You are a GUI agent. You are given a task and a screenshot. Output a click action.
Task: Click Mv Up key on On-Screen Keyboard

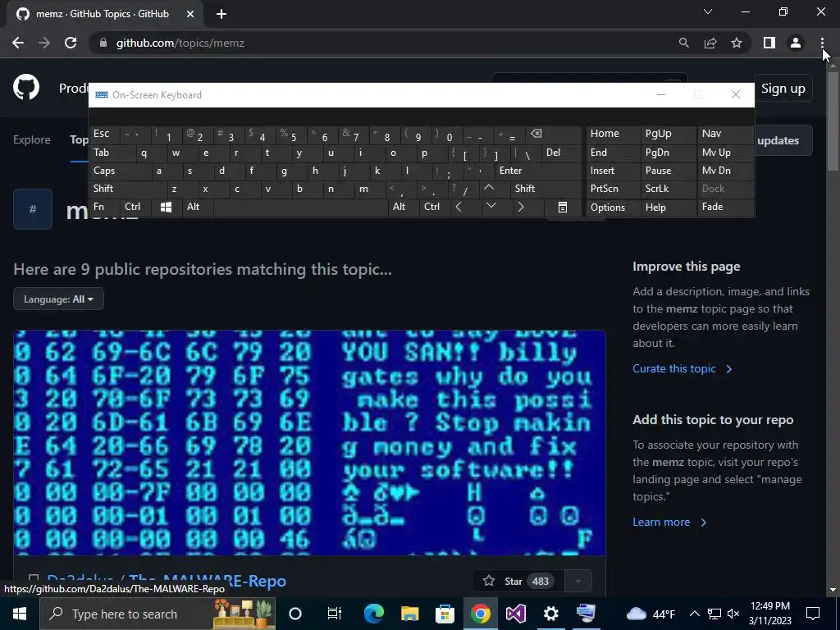coord(725,152)
